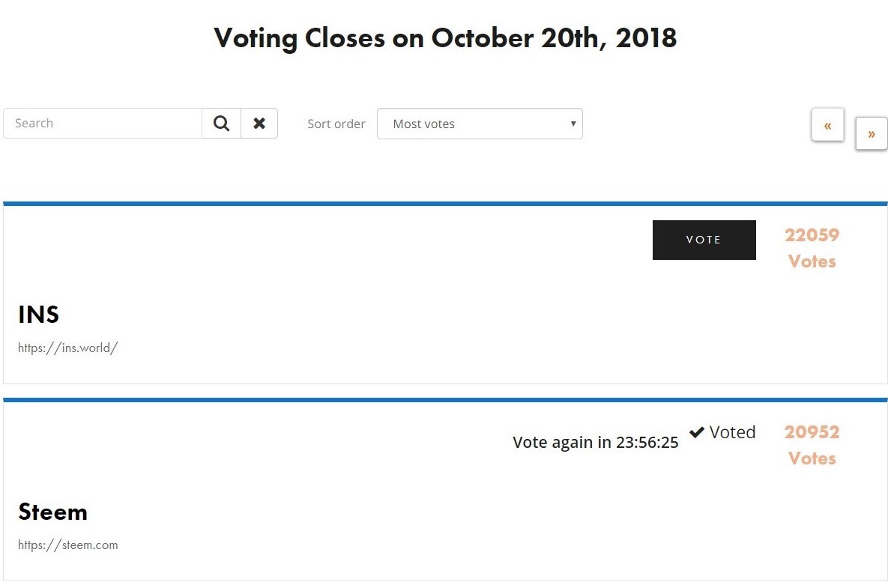Go to next page of results
The image size is (888, 588).
click(x=872, y=133)
